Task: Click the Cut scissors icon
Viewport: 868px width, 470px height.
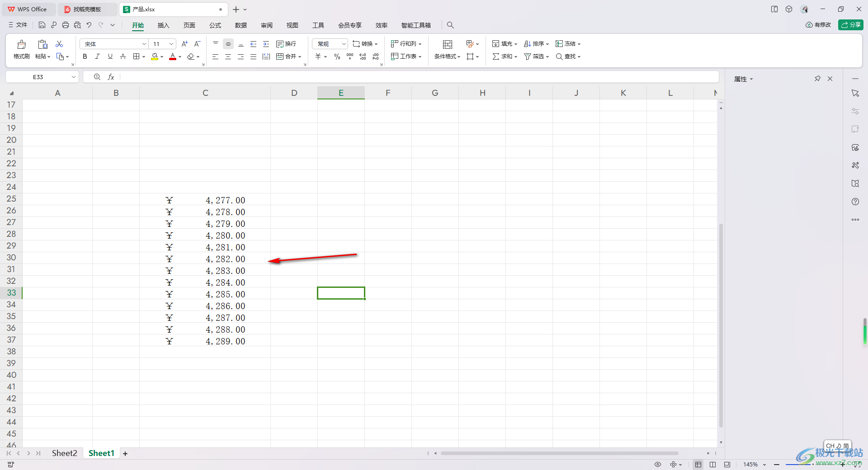Action: tap(59, 44)
